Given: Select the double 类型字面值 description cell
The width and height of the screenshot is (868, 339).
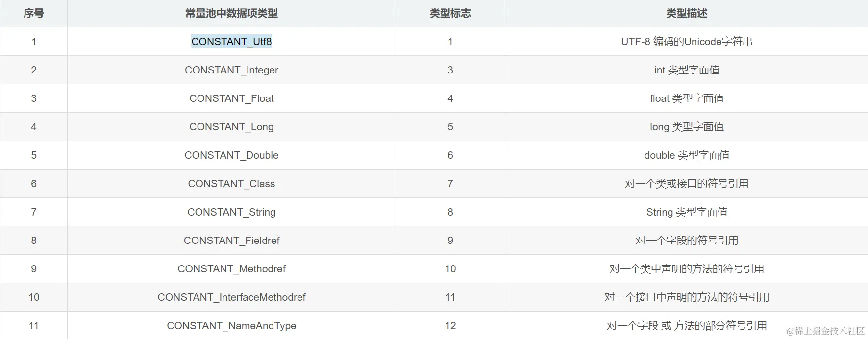Looking at the screenshot, I should 687,155.
